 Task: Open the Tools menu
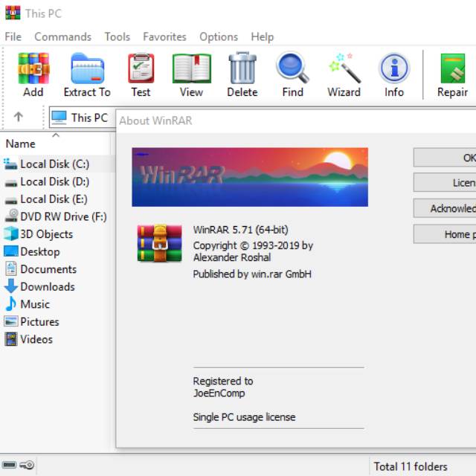click(118, 36)
